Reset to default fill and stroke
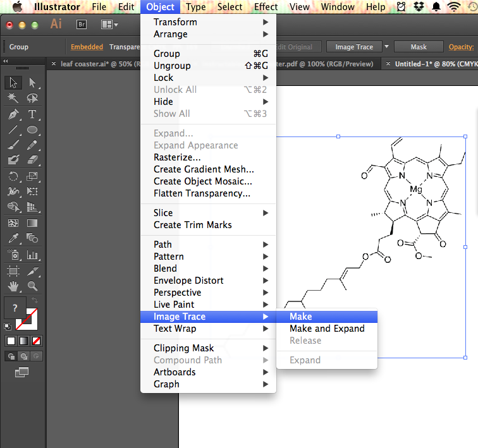478x448 pixels. coord(8,327)
